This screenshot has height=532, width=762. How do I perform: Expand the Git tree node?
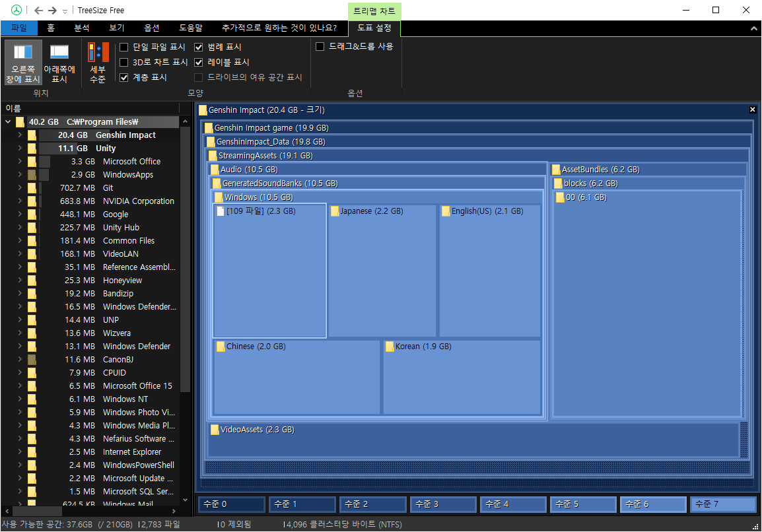[x=19, y=187]
